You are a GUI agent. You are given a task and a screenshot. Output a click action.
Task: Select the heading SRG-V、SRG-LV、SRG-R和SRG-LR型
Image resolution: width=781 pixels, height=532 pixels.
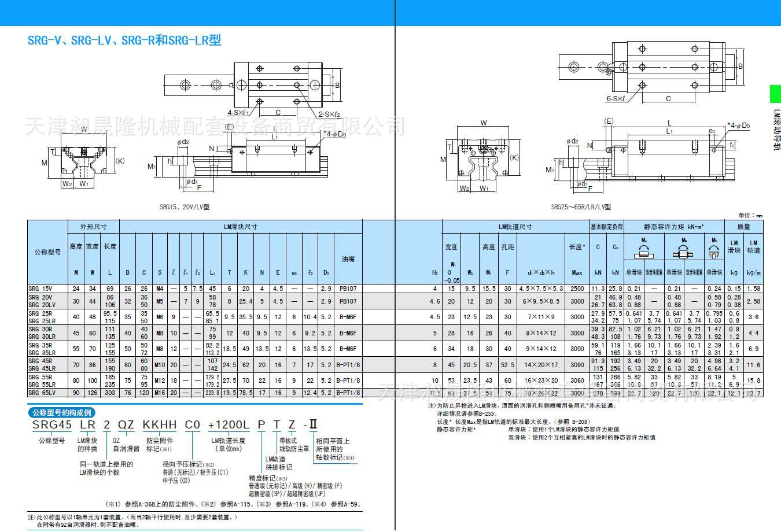124,40
